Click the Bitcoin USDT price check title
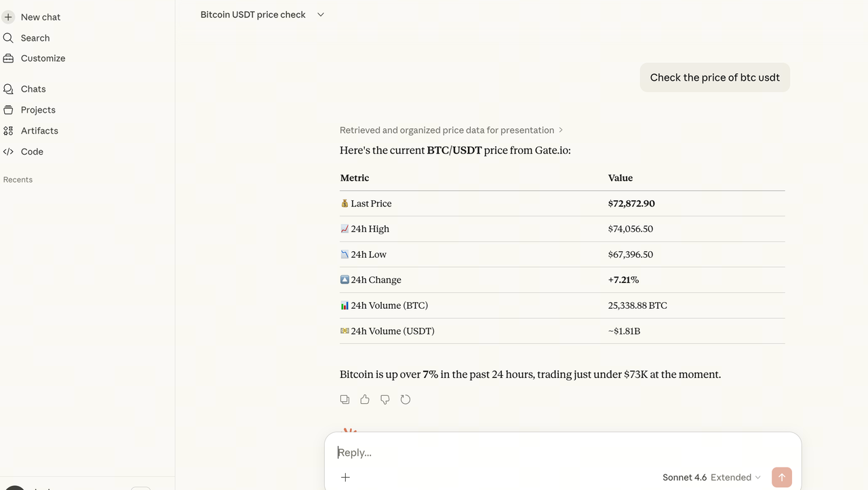868x490 pixels. (x=253, y=15)
